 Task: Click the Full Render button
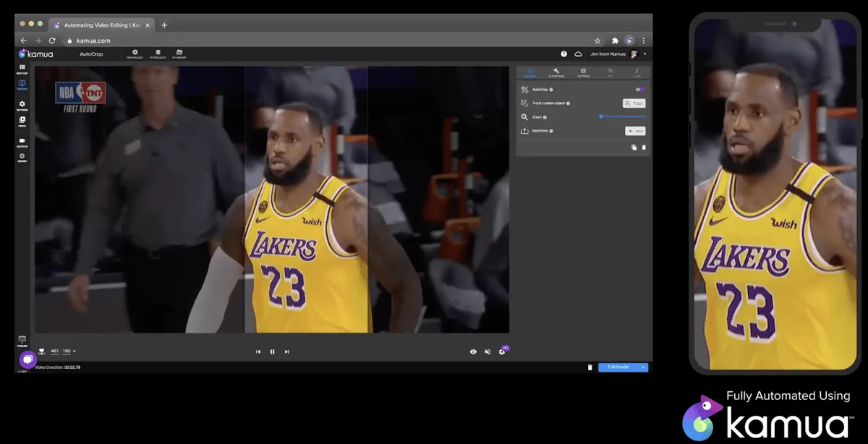coord(618,367)
